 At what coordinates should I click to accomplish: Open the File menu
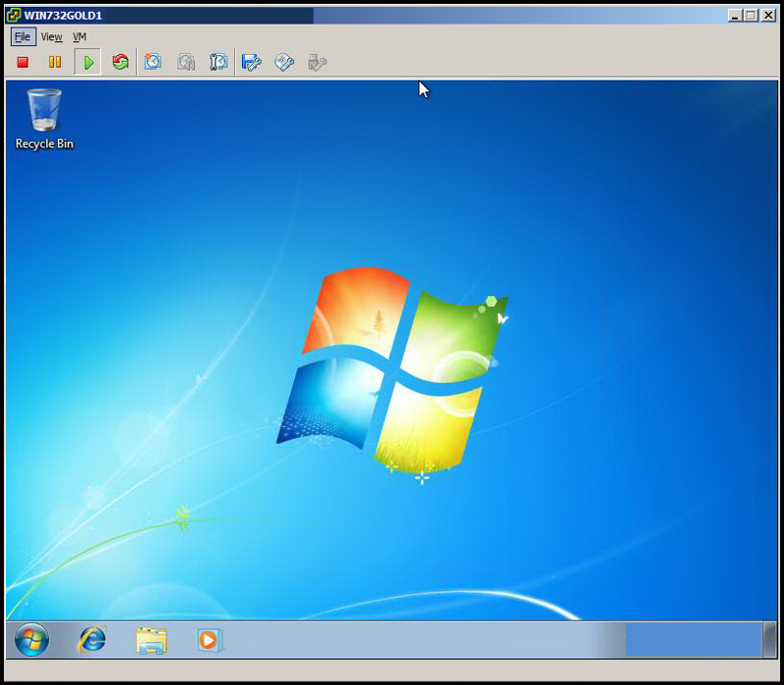coord(23,36)
